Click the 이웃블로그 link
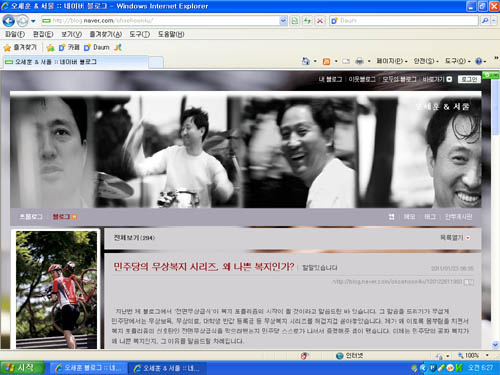The width and height of the screenshot is (500, 375). tap(362, 79)
